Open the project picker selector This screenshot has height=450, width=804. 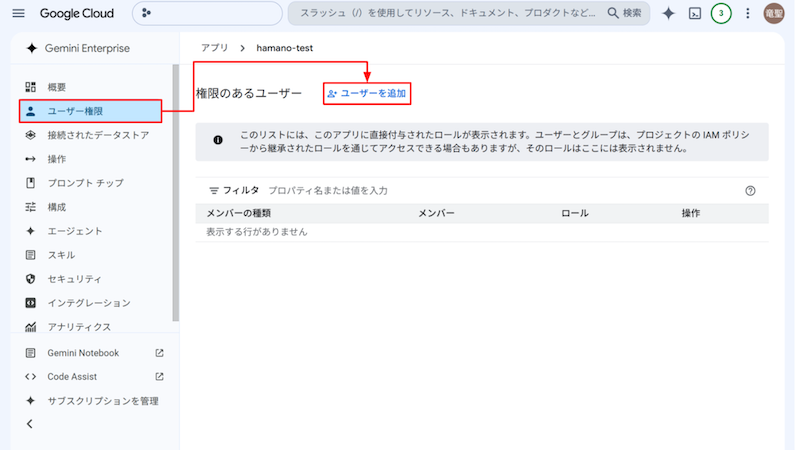(207, 13)
